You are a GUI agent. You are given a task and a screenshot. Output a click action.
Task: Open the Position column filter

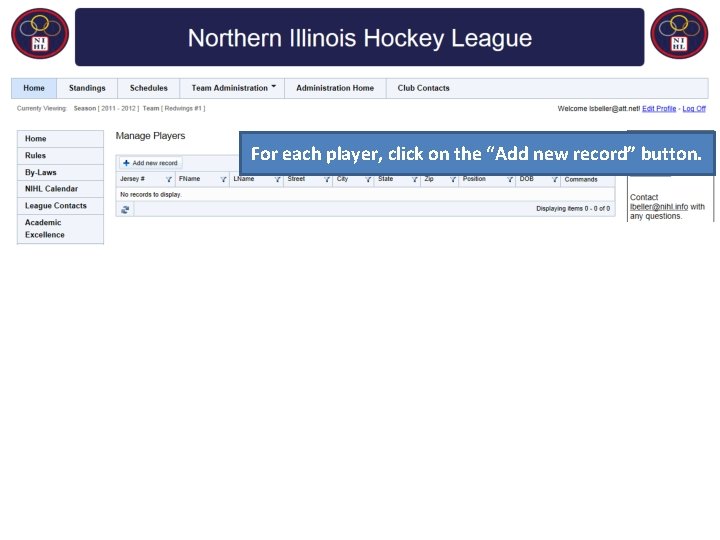[510, 179]
